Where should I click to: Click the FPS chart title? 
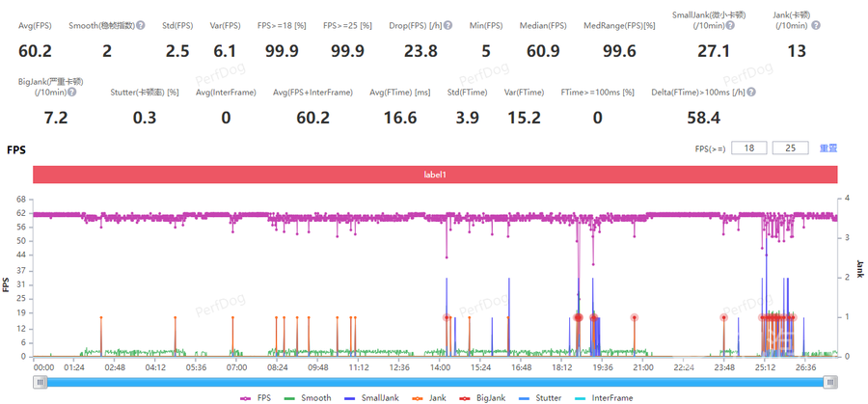click(x=15, y=150)
